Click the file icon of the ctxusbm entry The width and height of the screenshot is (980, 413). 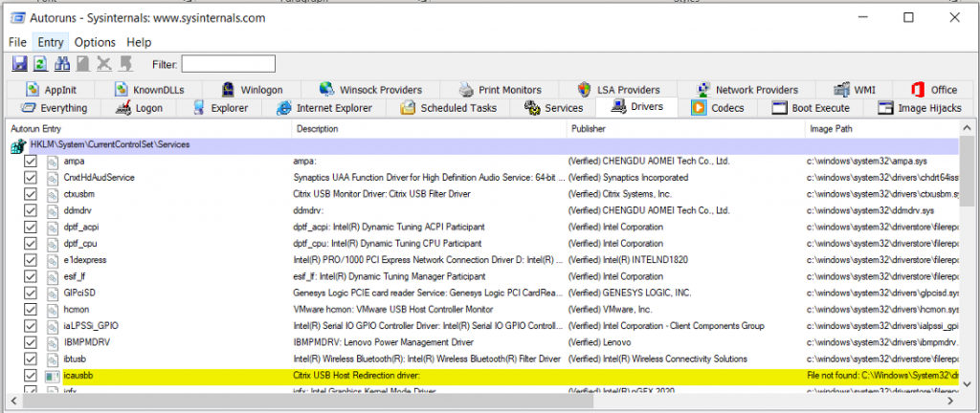pos(53,194)
